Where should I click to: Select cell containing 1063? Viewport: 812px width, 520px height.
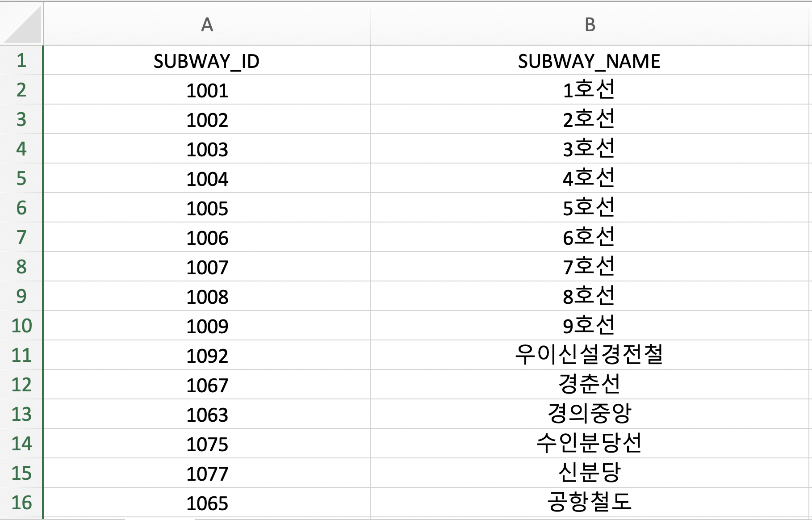(x=207, y=414)
